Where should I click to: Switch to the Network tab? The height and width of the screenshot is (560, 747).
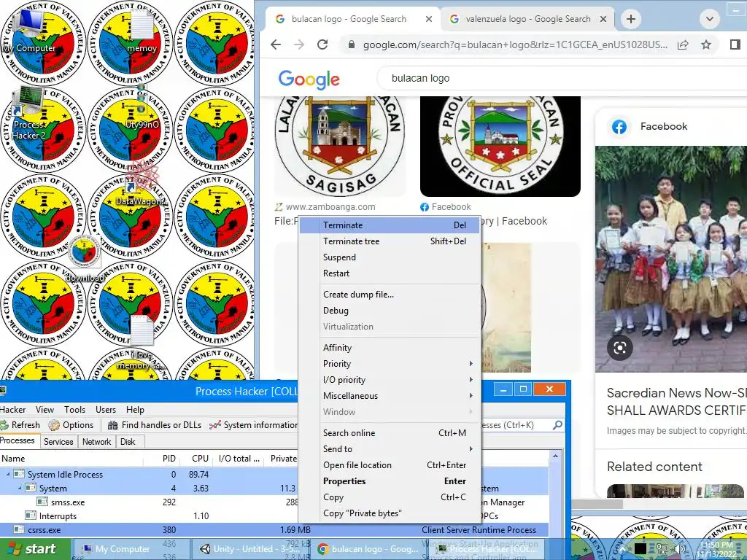tap(97, 442)
